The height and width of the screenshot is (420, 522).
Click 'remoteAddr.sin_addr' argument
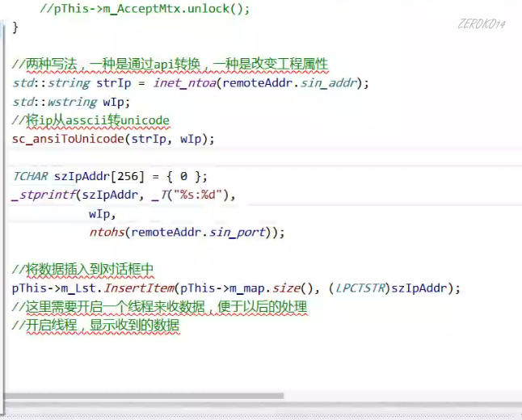click(289, 83)
